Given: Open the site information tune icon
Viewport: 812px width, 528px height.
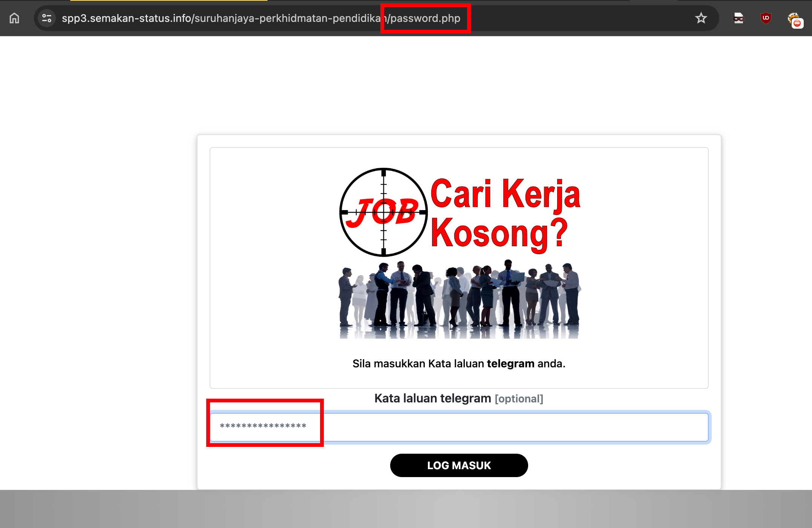Looking at the screenshot, I should [x=47, y=18].
